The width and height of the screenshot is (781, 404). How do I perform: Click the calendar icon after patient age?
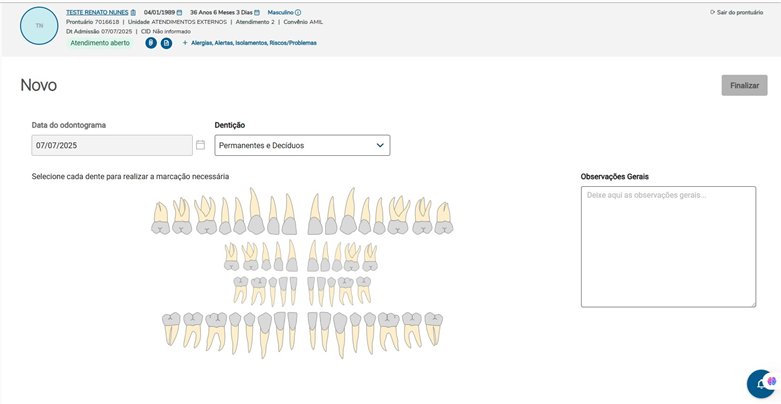pyautogui.click(x=257, y=12)
